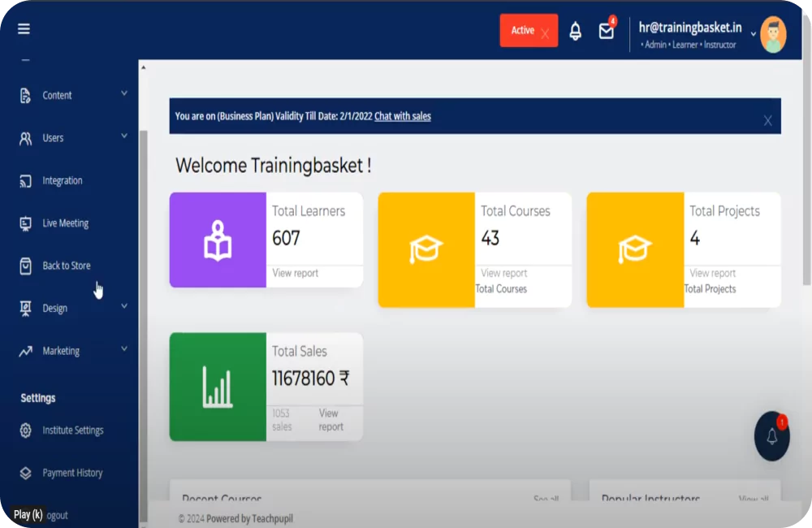This screenshot has width=812, height=528.
Task: Click the purple Total Learners icon tile
Action: click(218, 240)
